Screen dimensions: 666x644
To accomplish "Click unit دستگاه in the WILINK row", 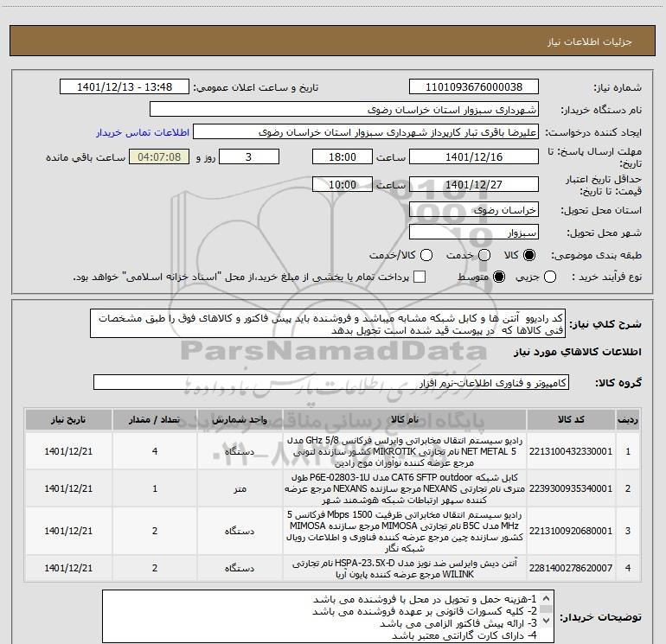I will pos(240,568).
